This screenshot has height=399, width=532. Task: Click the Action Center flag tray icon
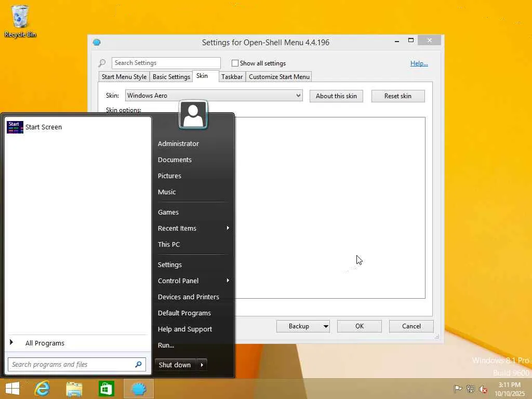[458, 389]
